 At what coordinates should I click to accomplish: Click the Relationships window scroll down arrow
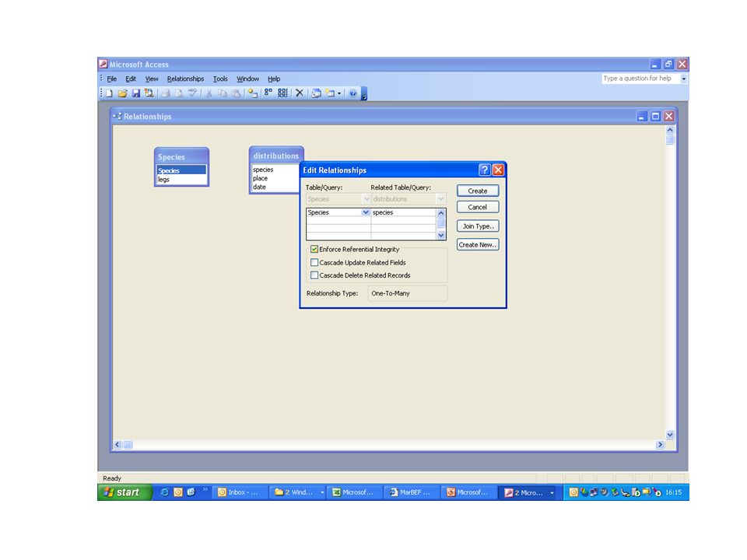click(670, 434)
